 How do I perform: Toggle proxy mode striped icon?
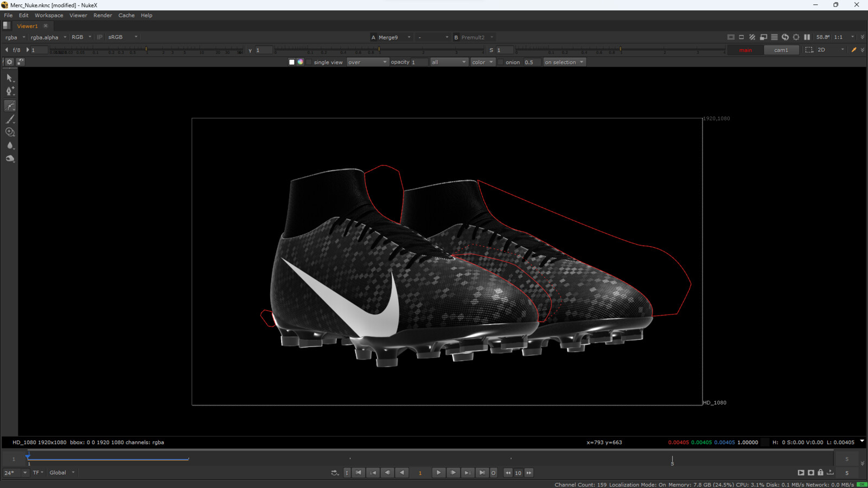(x=752, y=37)
